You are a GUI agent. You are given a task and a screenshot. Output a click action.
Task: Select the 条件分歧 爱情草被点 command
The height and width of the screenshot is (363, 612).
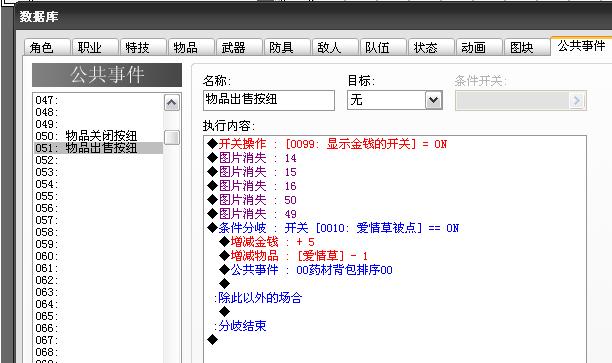tap(333, 228)
